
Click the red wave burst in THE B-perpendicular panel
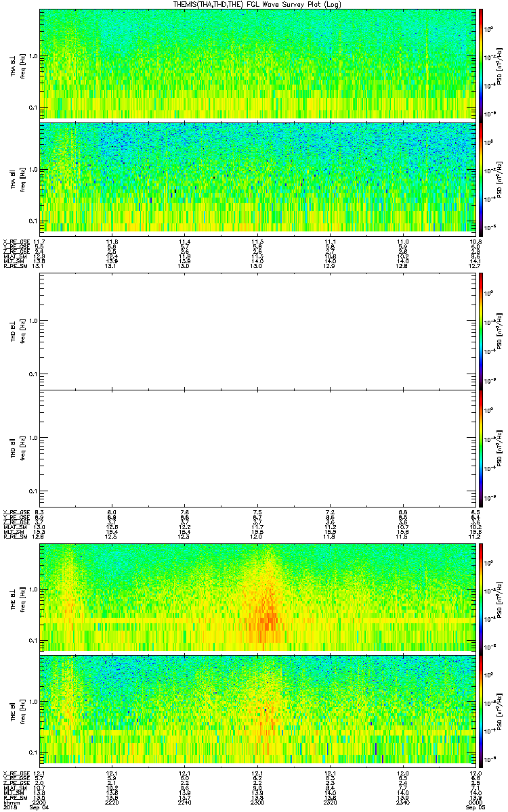[x=266, y=612]
